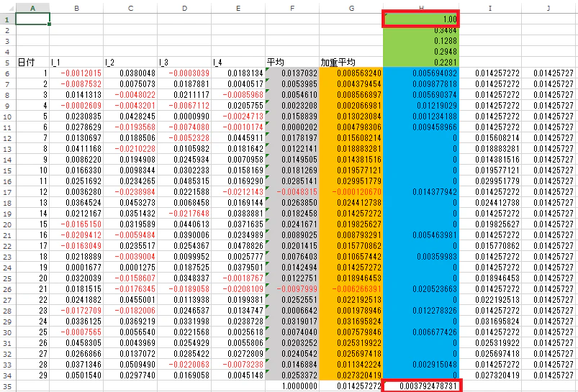Select row 17 header
The width and height of the screenshot is (578, 392).
(x=8, y=192)
